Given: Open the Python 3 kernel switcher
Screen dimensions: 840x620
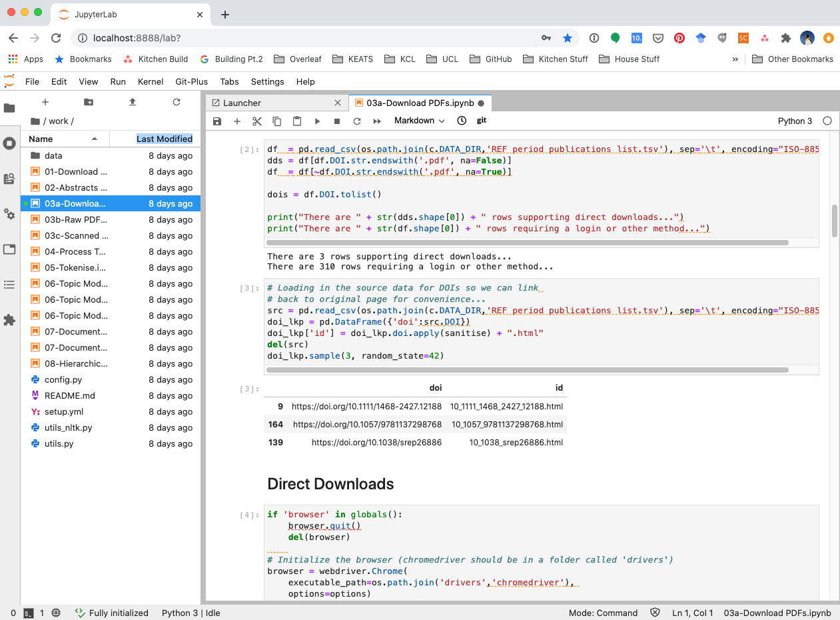Looking at the screenshot, I should pos(795,121).
